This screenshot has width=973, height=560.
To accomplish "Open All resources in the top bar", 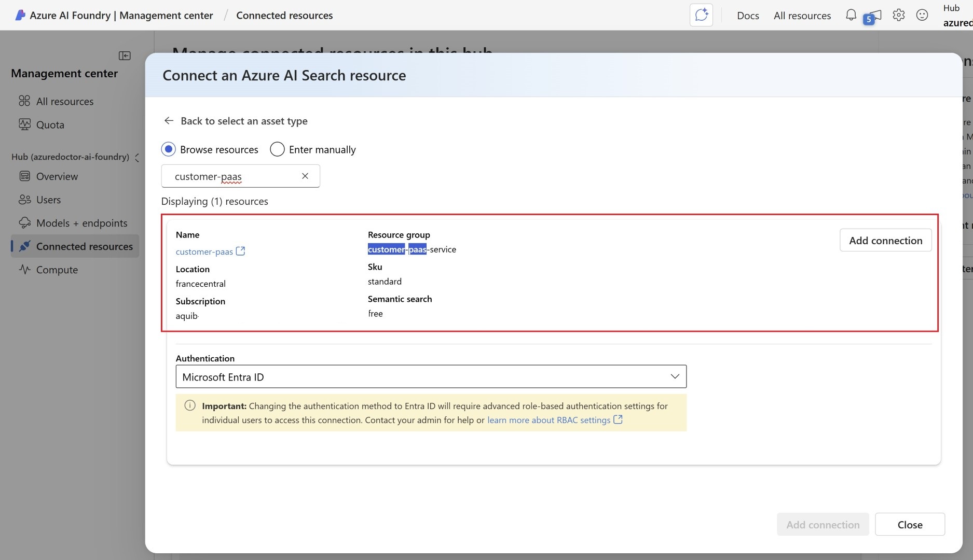I will coord(802,16).
